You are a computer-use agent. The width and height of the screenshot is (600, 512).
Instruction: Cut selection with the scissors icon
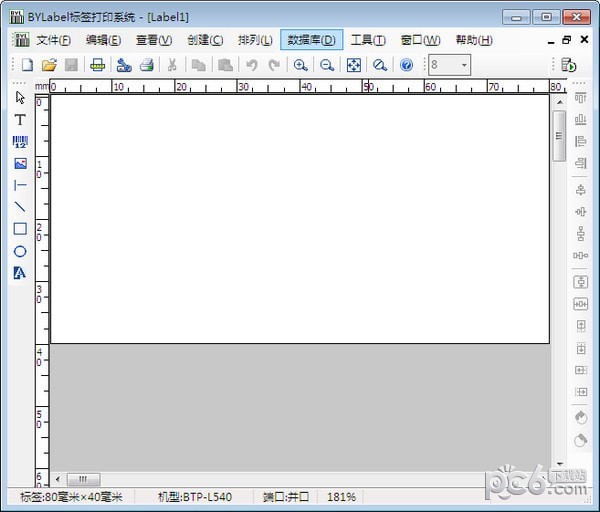172,65
